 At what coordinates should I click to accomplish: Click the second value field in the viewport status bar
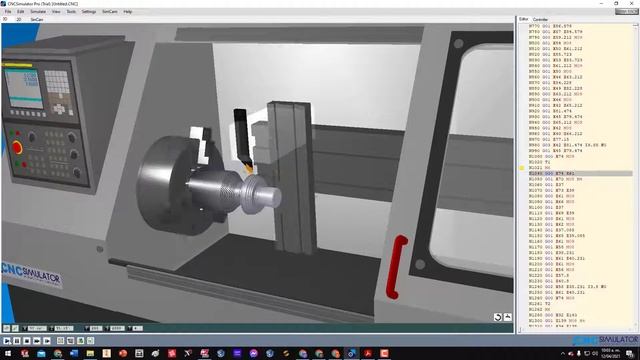pyautogui.click(x=64, y=328)
